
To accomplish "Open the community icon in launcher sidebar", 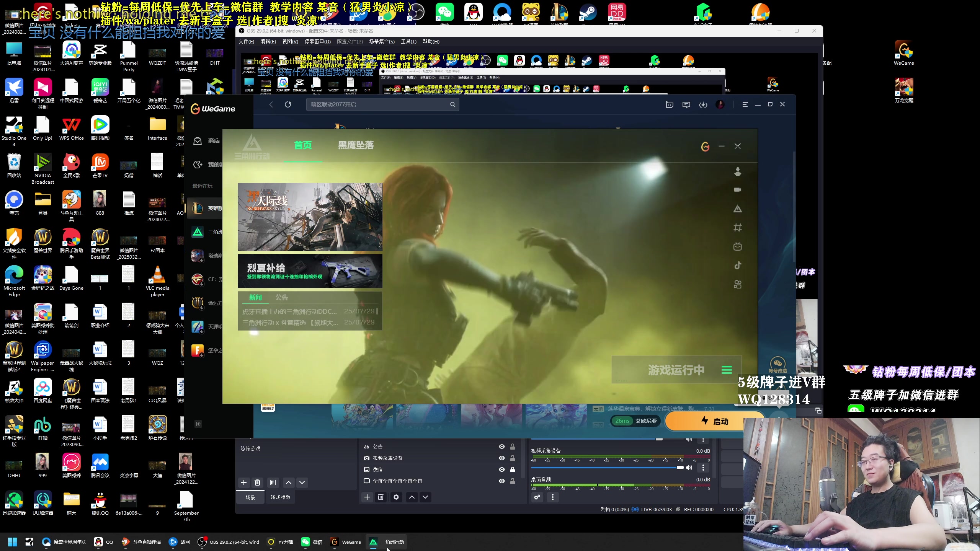I will tap(738, 284).
